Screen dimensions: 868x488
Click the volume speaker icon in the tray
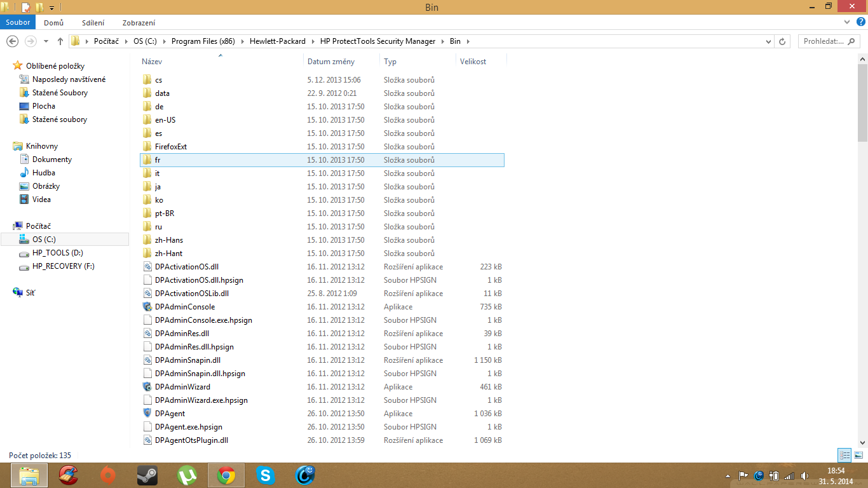tap(805, 475)
